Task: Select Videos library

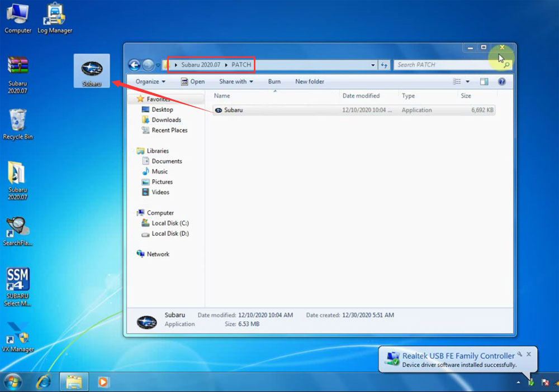Action: click(160, 192)
